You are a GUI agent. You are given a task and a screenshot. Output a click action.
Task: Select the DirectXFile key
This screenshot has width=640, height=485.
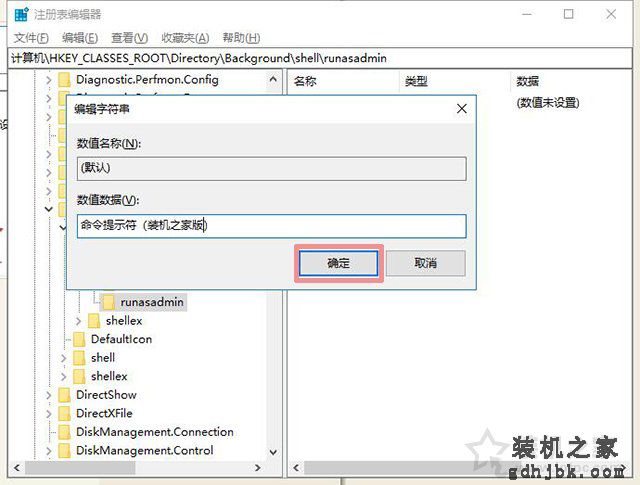pos(104,414)
